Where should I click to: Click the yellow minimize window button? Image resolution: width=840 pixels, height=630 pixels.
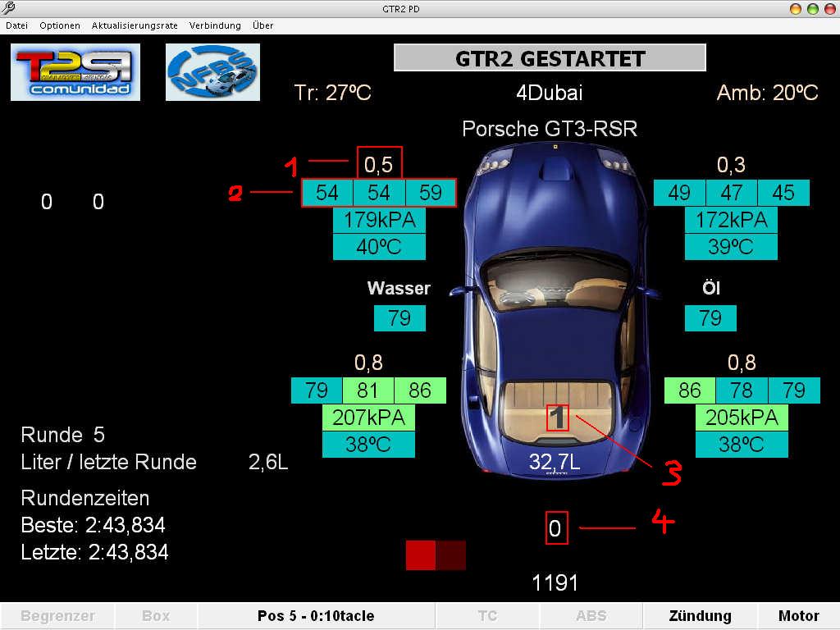796,8
